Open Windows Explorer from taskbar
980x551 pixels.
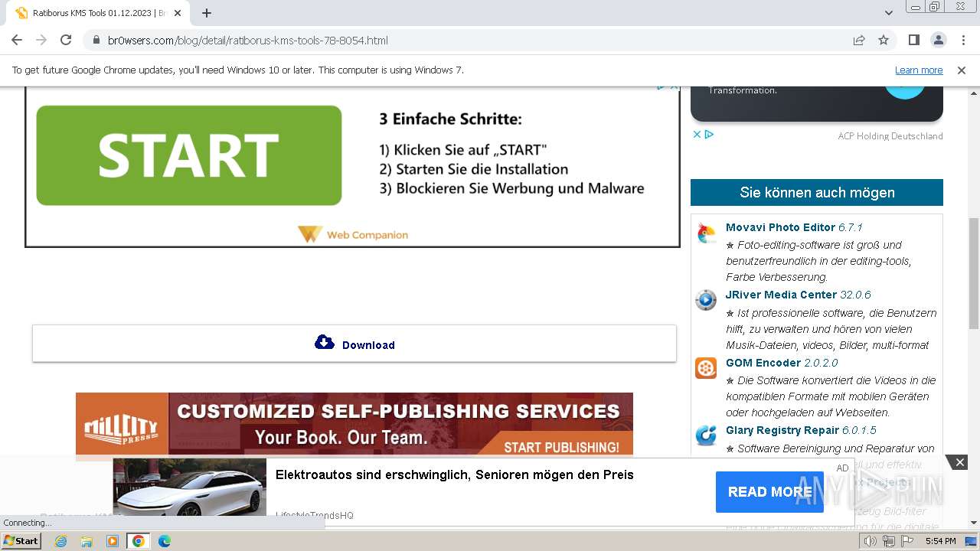(87, 541)
